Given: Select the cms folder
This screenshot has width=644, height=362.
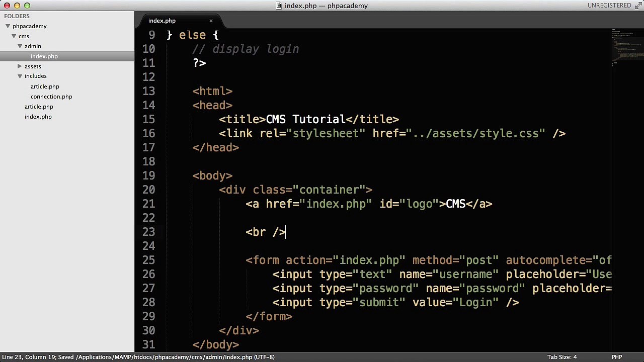Looking at the screenshot, I should (x=24, y=36).
